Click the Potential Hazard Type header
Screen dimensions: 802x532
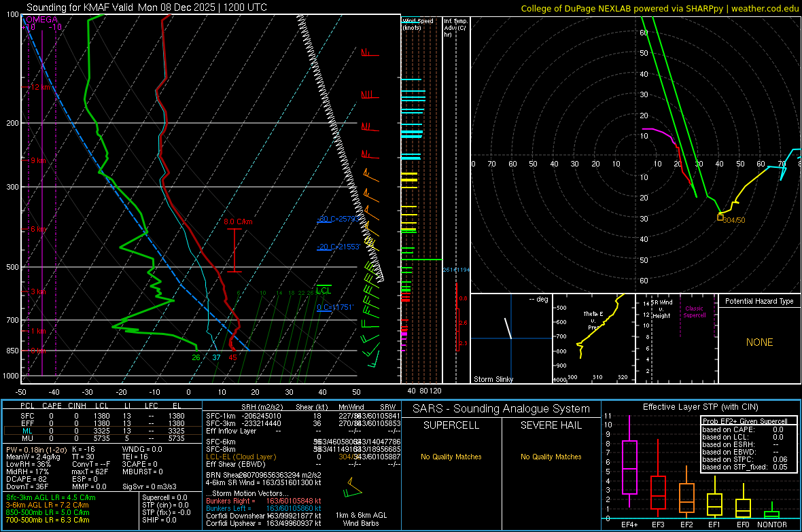[759, 301]
